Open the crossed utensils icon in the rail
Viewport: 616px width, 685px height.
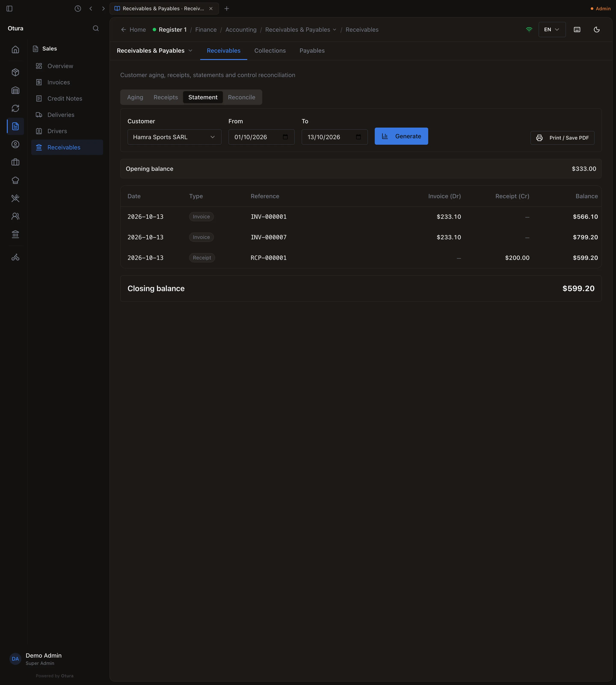click(15, 198)
